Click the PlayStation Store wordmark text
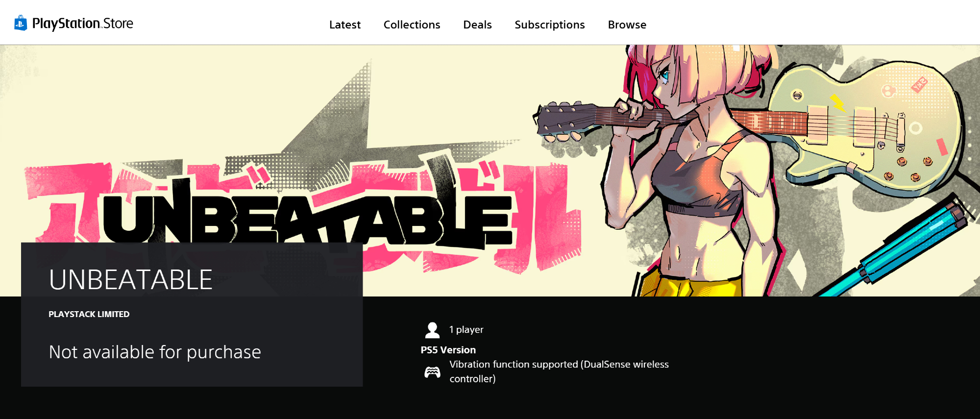The width and height of the screenshot is (980, 419). tap(82, 24)
